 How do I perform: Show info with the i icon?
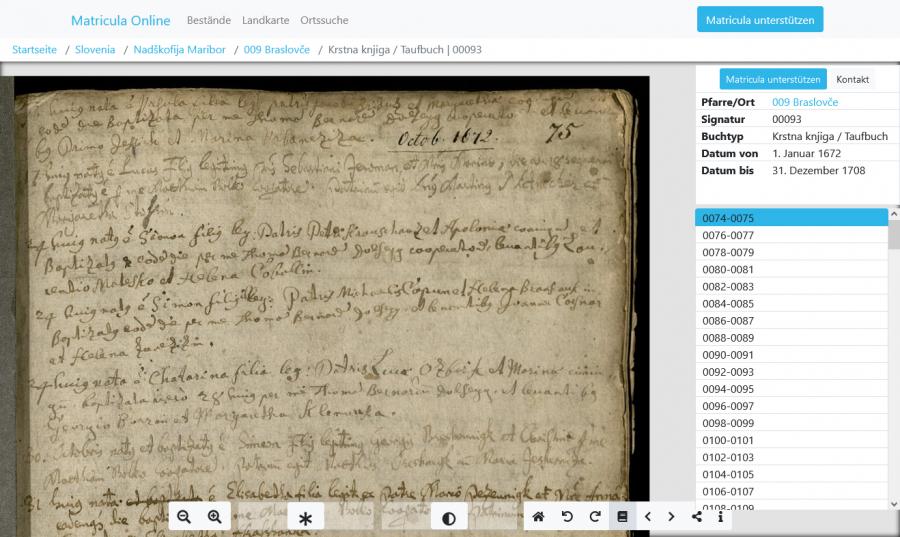click(x=720, y=517)
